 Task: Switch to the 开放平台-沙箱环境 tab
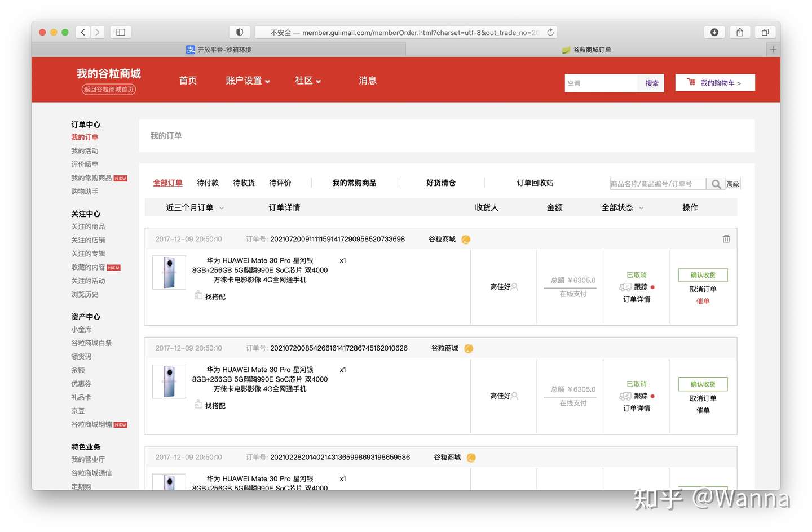click(219, 50)
